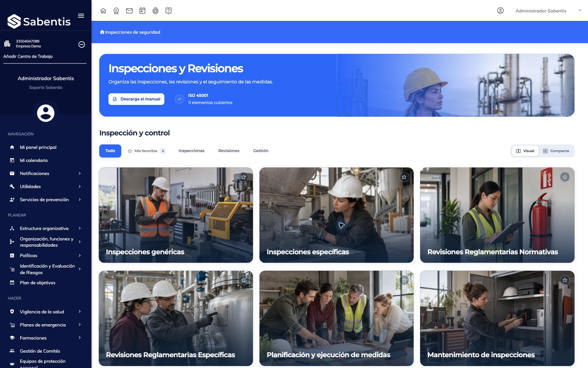Click the user account icon beside Administrador Sabentis

click(x=500, y=11)
